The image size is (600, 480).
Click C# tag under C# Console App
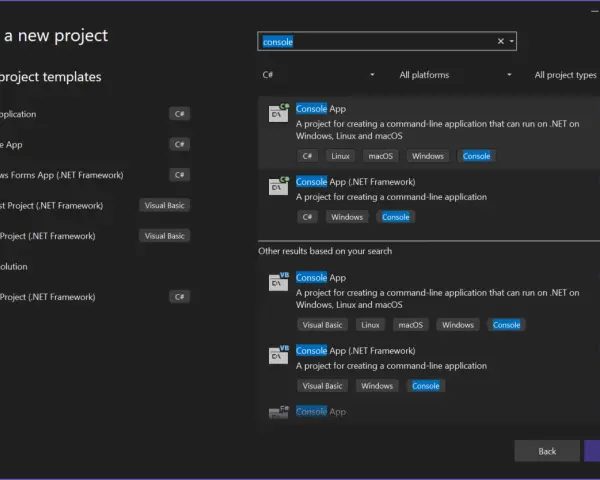307,156
